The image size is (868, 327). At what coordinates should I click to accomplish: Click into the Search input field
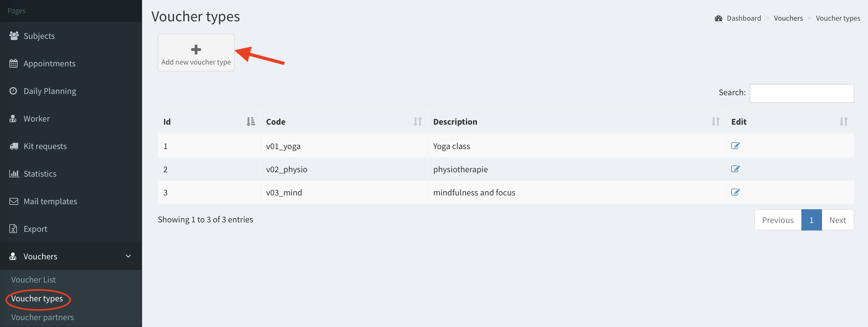tap(801, 93)
